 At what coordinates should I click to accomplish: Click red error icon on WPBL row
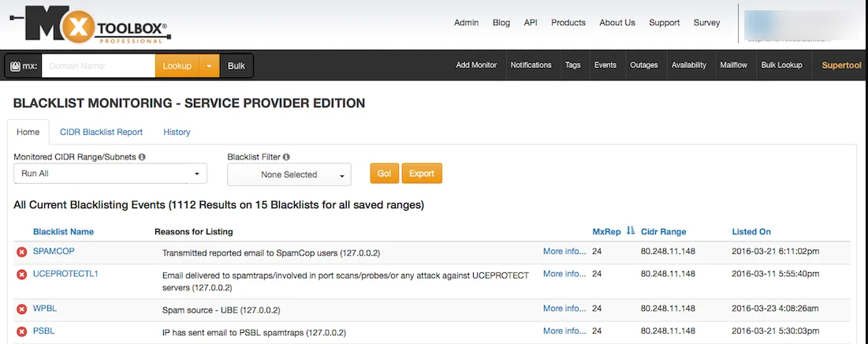tap(21, 309)
